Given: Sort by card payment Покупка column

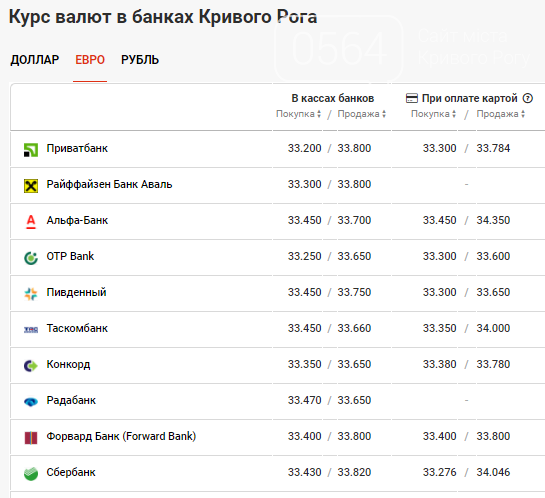Looking at the screenshot, I should [x=433, y=114].
